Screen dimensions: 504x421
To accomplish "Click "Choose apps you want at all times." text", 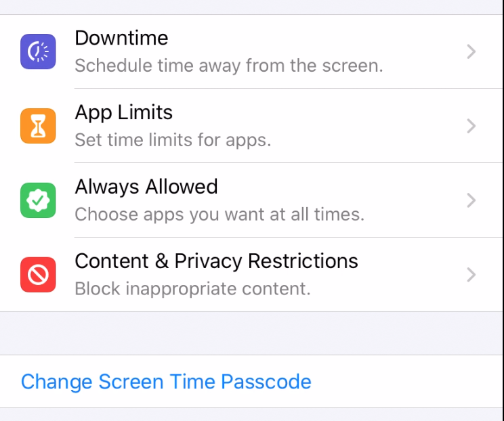I will pyautogui.click(x=219, y=214).
